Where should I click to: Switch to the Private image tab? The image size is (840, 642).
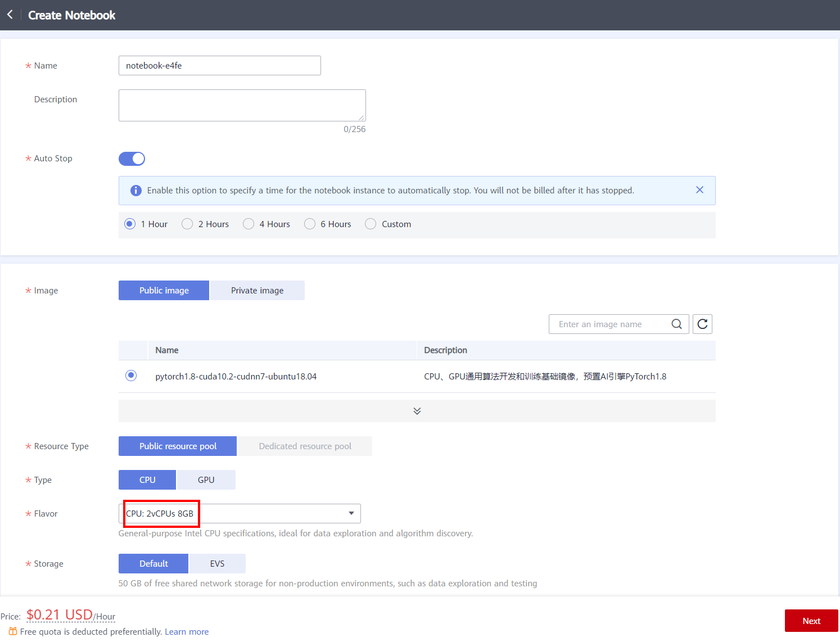tap(257, 291)
